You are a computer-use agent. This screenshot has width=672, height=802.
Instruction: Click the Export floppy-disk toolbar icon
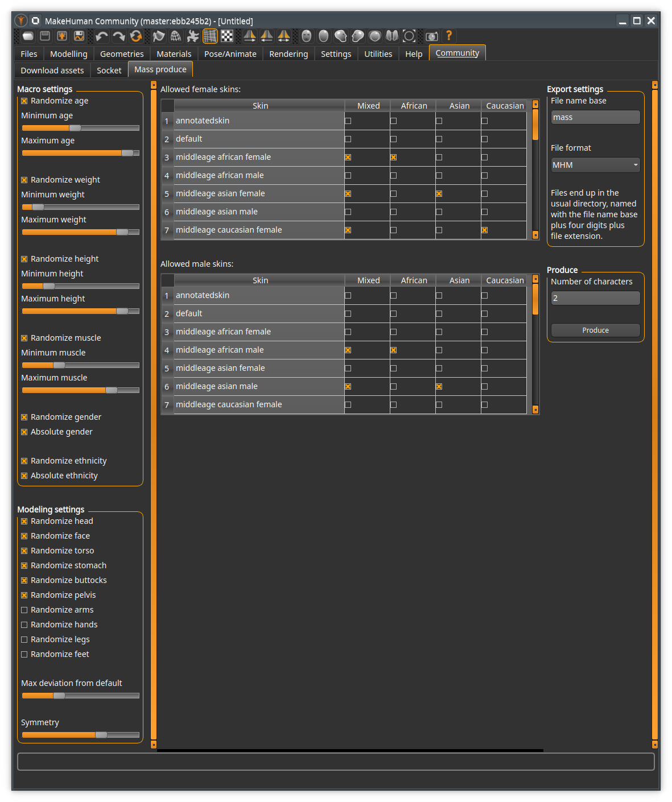click(79, 36)
